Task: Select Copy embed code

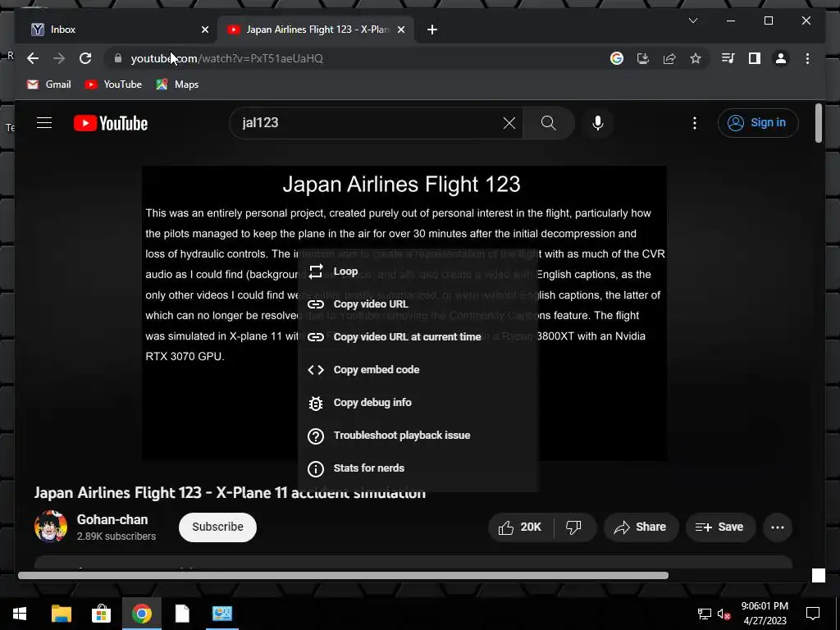Action: click(x=418, y=370)
